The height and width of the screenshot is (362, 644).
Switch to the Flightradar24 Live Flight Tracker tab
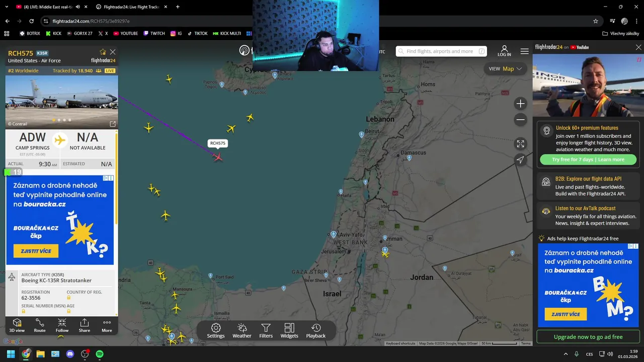[x=131, y=7]
